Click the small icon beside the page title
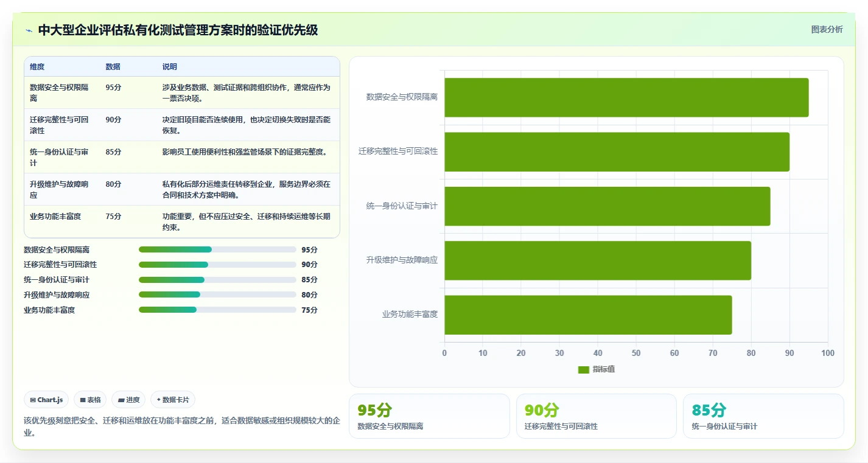The image size is (868, 463). [29, 30]
